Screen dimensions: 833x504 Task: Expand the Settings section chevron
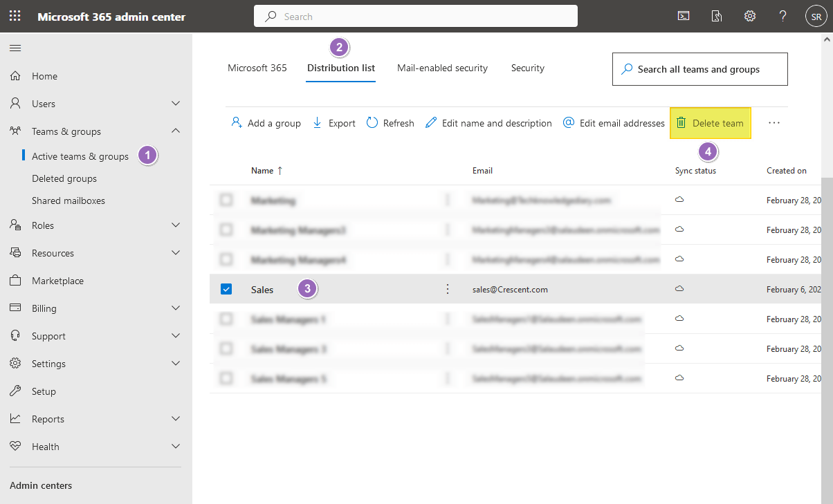pyautogui.click(x=176, y=364)
